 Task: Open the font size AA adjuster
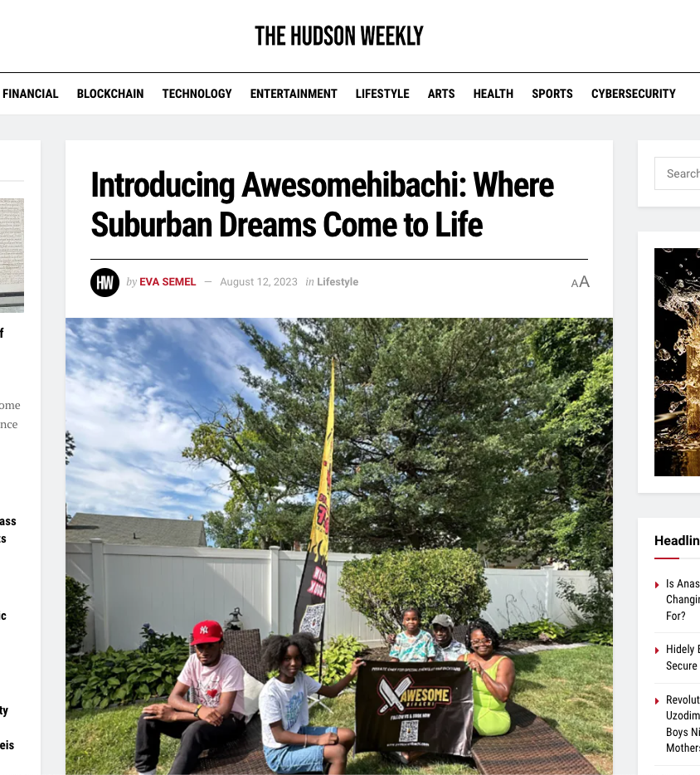click(580, 282)
